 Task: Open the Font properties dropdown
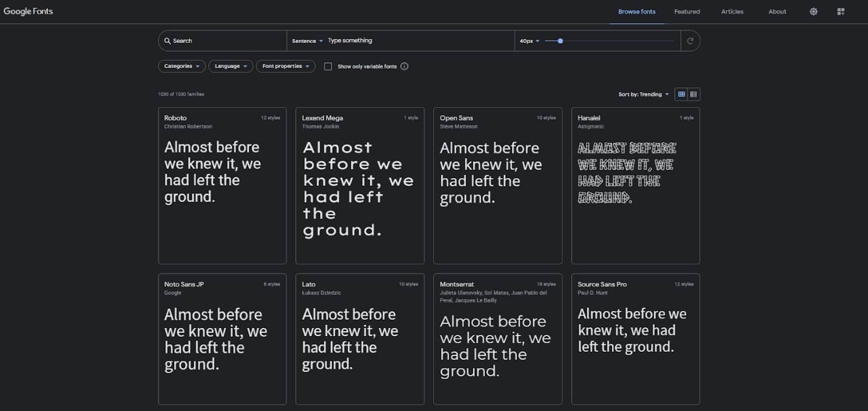[286, 66]
